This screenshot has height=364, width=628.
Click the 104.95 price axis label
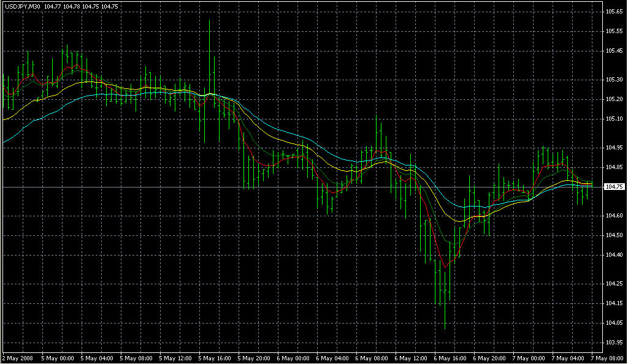613,148
